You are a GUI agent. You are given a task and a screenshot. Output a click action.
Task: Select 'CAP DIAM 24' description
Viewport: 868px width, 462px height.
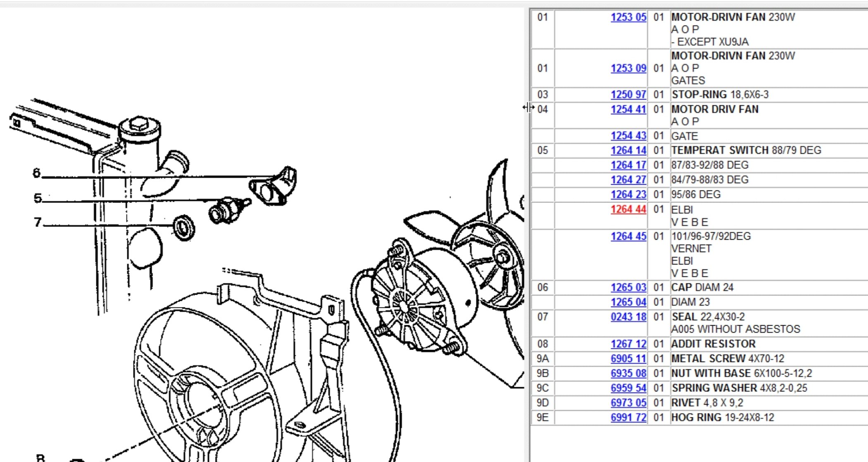pyautogui.click(x=702, y=288)
